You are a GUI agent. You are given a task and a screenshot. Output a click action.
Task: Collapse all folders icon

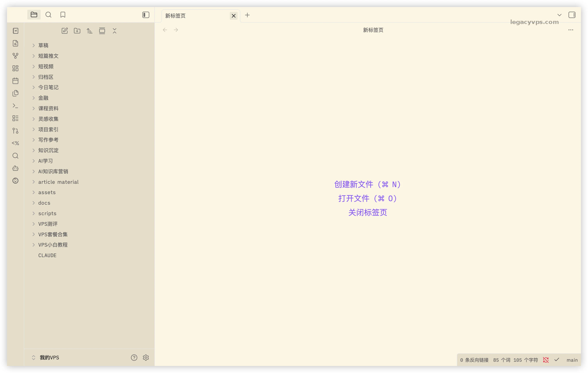[115, 31]
